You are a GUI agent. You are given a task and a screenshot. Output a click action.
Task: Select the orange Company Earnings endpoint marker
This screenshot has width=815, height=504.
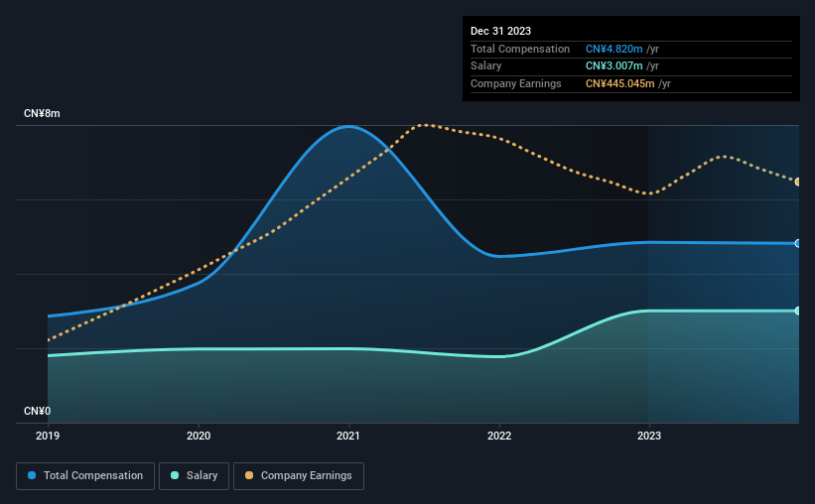(x=798, y=182)
